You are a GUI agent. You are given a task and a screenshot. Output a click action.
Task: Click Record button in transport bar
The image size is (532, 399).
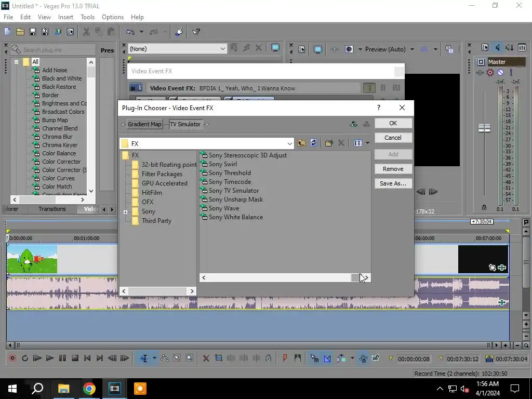point(12,358)
